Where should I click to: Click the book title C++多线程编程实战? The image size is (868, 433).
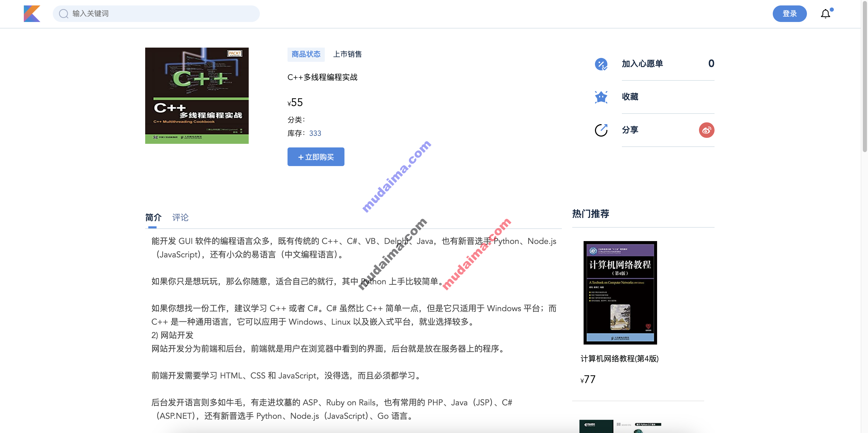(x=322, y=77)
